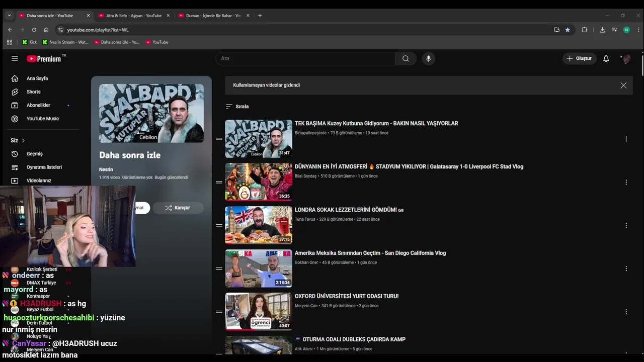
Task: Open the browser extensions puzzle icon
Action: pyautogui.click(x=584, y=30)
